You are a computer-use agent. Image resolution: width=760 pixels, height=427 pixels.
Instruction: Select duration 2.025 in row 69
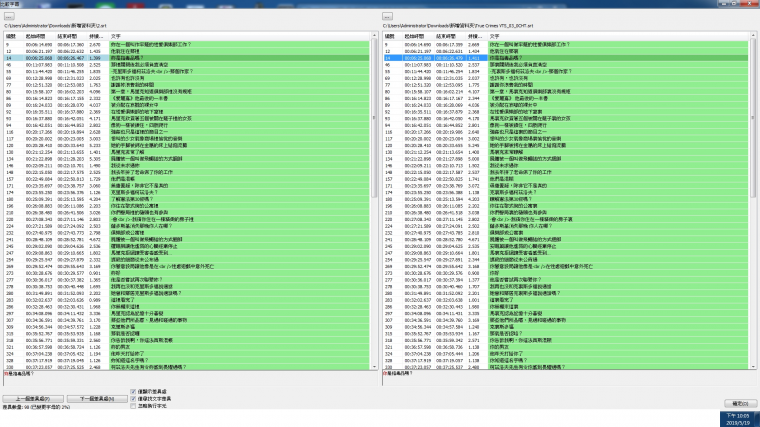pos(95,78)
